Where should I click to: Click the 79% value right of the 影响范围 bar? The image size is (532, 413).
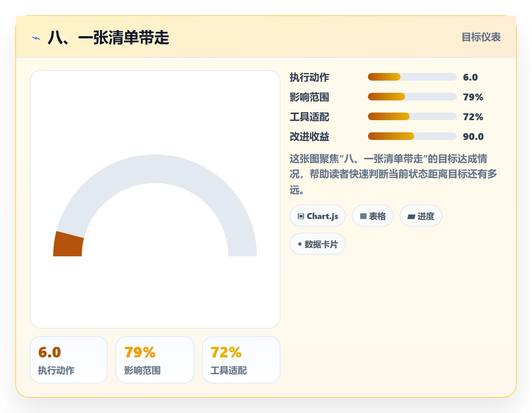[x=473, y=97]
